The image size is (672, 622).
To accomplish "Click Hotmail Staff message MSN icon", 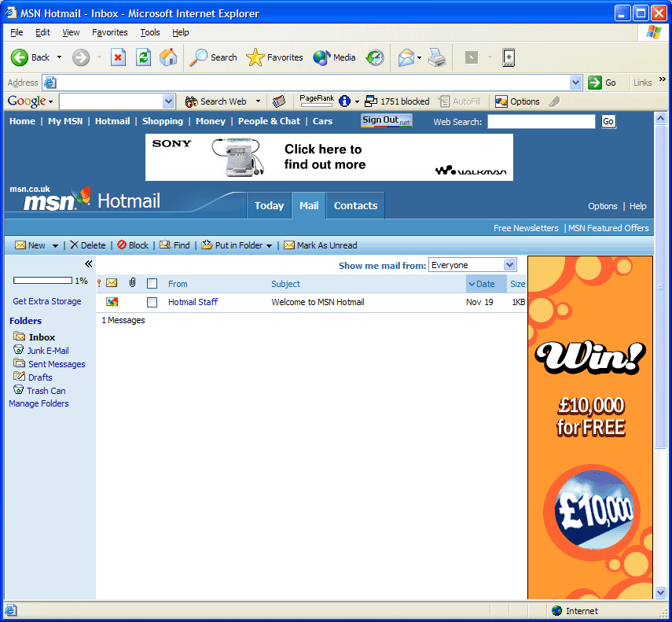I will (x=112, y=302).
